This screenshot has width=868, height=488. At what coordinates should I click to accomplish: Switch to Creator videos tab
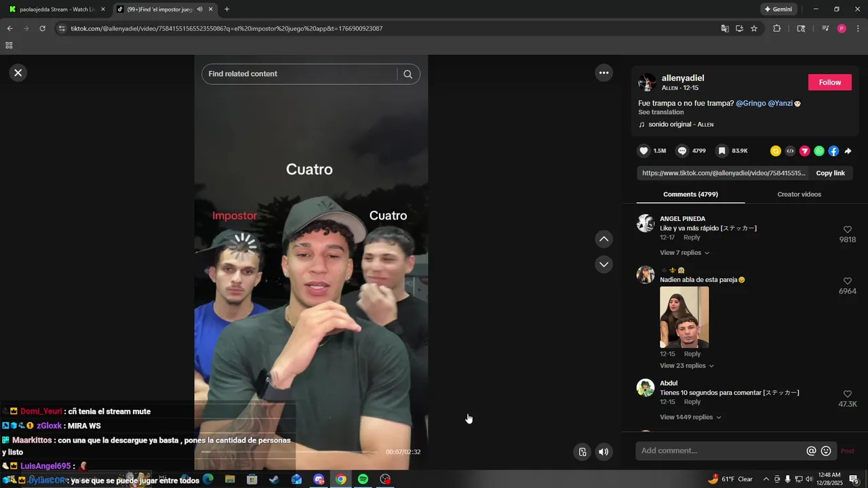pyautogui.click(x=799, y=195)
